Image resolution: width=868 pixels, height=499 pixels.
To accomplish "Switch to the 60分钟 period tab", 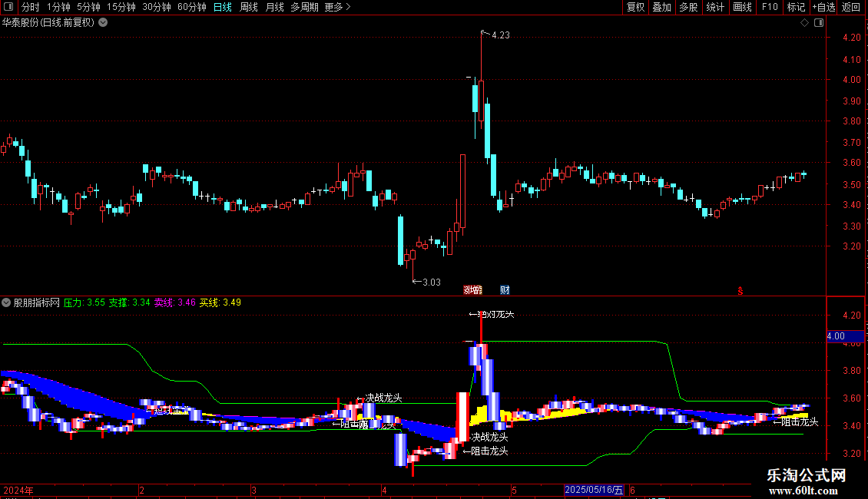I will [x=192, y=7].
